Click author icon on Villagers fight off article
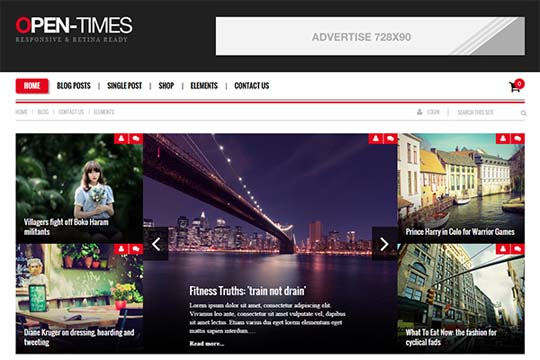This screenshot has height=360, width=540. tap(121, 138)
